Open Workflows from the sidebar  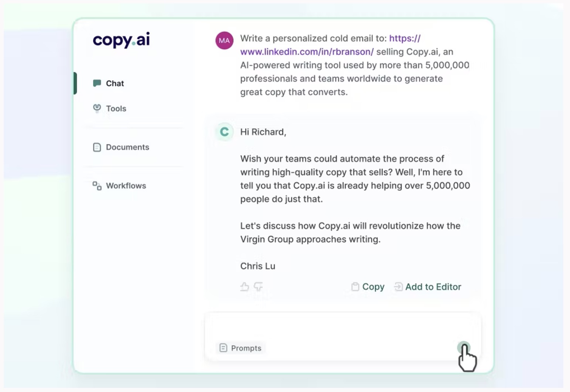tap(119, 186)
